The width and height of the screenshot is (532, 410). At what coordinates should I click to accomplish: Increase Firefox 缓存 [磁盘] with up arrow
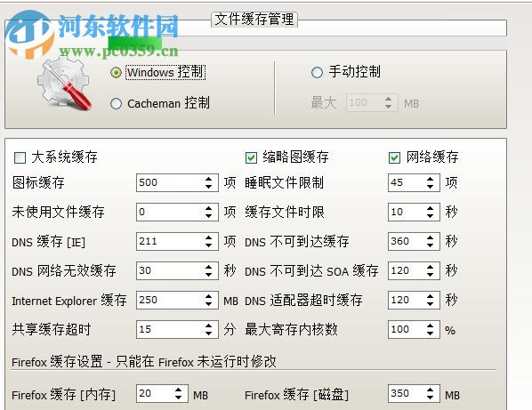click(x=430, y=390)
